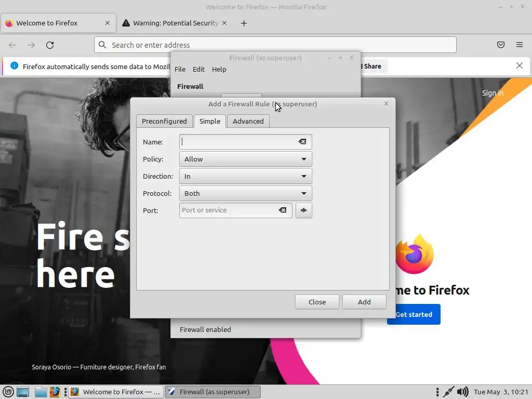
Task: Click the Get started button
Action: (414, 314)
